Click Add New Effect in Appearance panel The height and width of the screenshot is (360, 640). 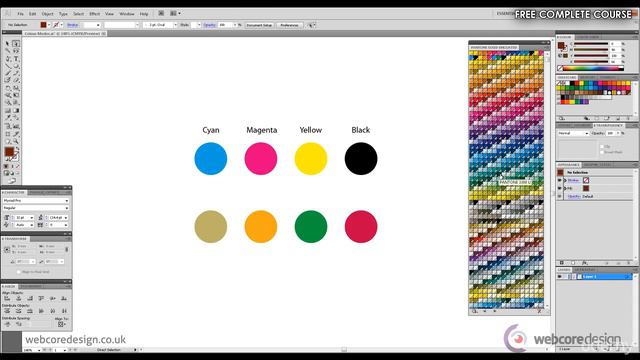click(585, 263)
